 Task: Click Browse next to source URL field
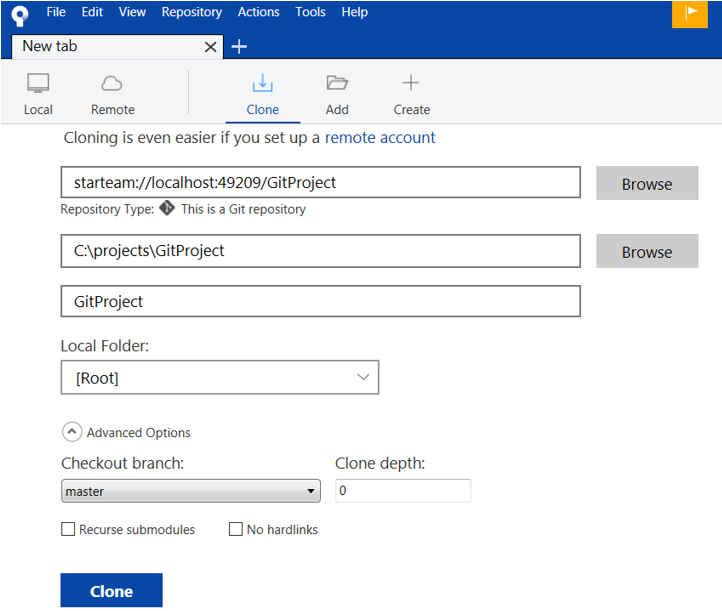pos(647,183)
